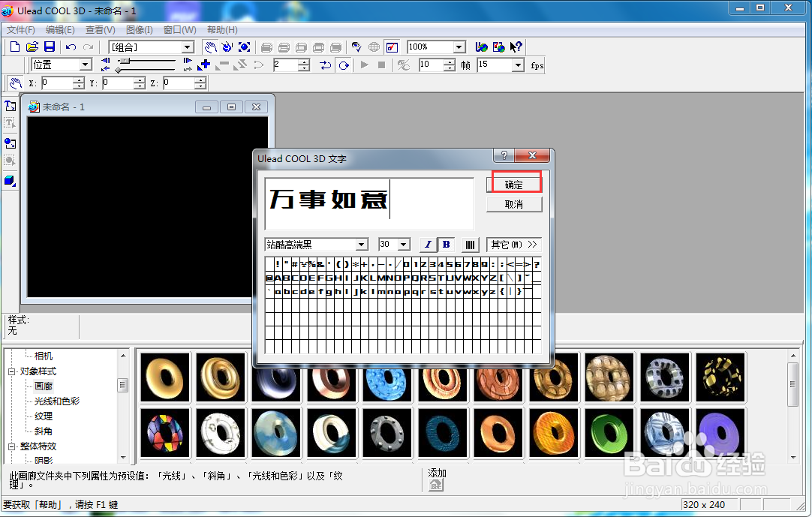
Task: Select 纹理 in the tree
Action: click(44, 416)
